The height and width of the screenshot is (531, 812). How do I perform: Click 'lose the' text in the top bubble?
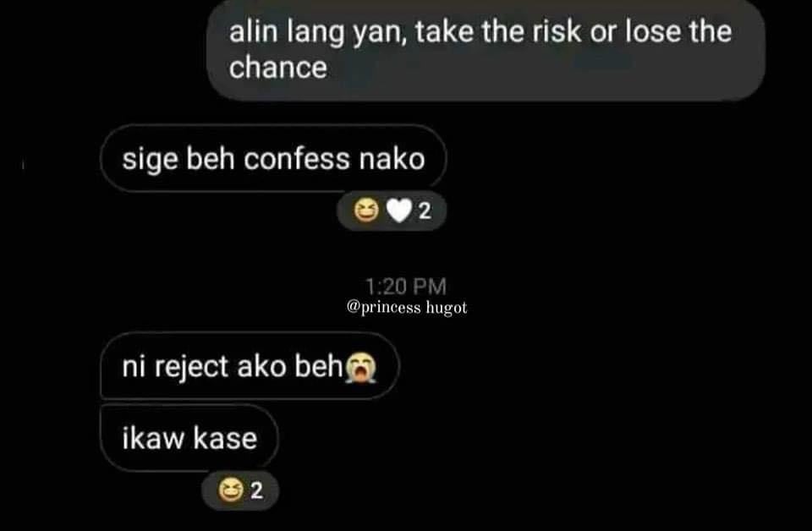[678, 31]
